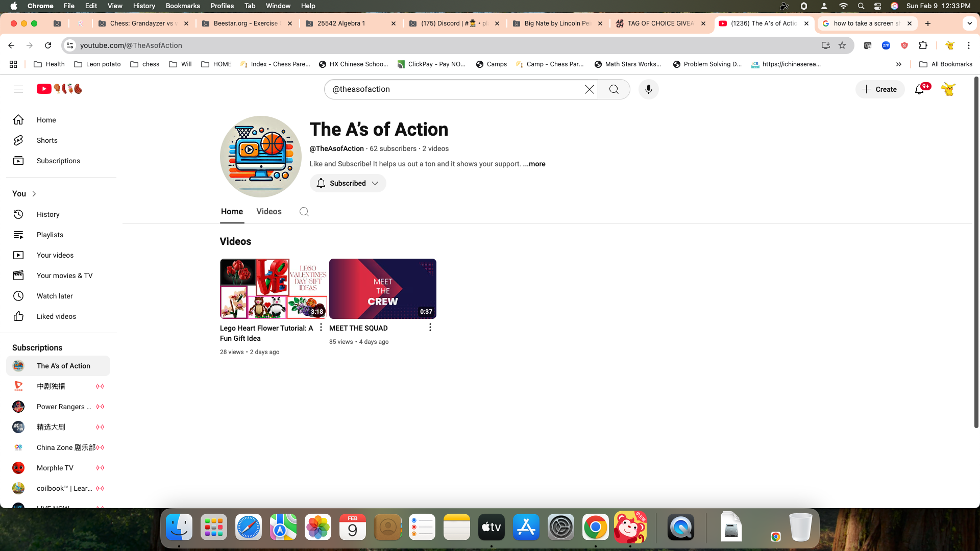Viewport: 980px width, 551px height.
Task: Click the Create button
Action: pyautogui.click(x=880, y=89)
